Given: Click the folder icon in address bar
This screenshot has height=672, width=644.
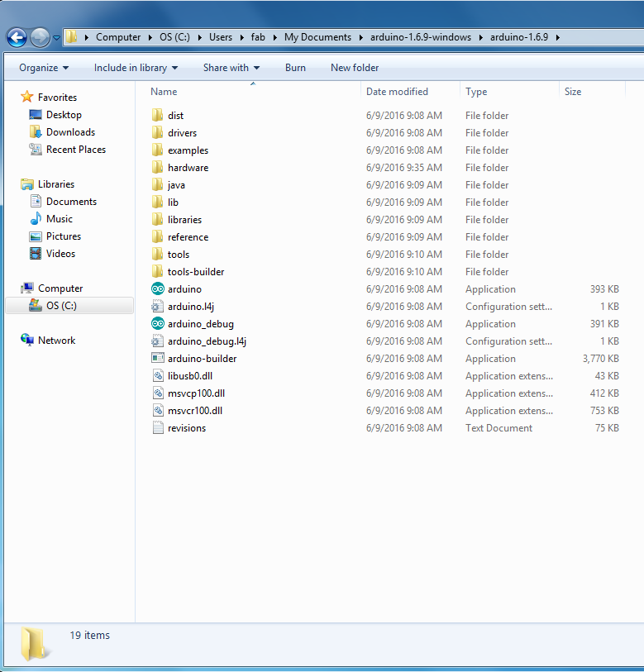Looking at the screenshot, I should point(72,37).
